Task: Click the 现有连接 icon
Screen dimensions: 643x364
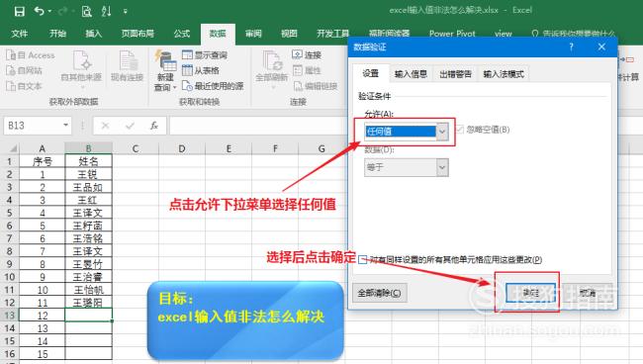Action: (128, 65)
